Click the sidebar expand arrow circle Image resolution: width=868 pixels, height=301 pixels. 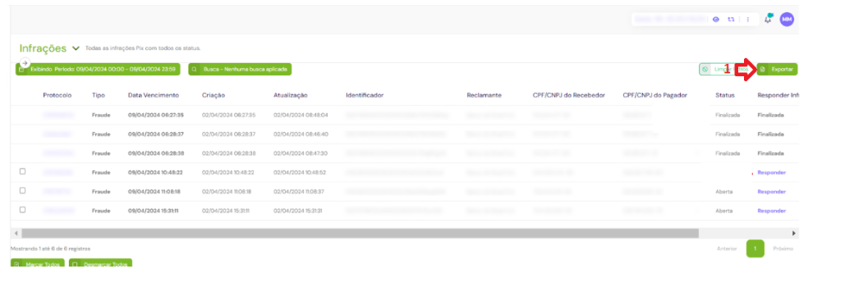(x=25, y=62)
